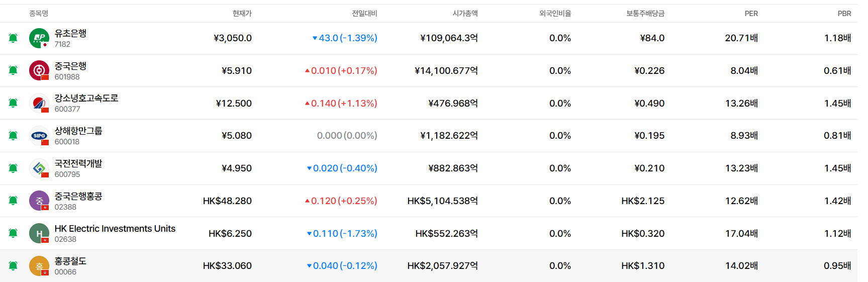Image resolution: width=868 pixels, height=282 pixels.
Task: Click the SIPG logo for 상해항만그룹
Action: [x=39, y=136]
